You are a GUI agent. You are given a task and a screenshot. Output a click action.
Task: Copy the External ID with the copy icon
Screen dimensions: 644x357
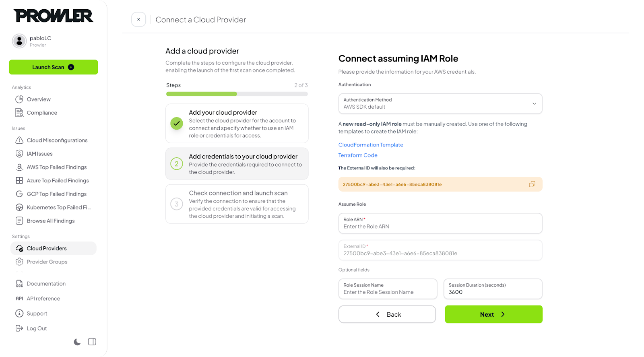[532, 184]
